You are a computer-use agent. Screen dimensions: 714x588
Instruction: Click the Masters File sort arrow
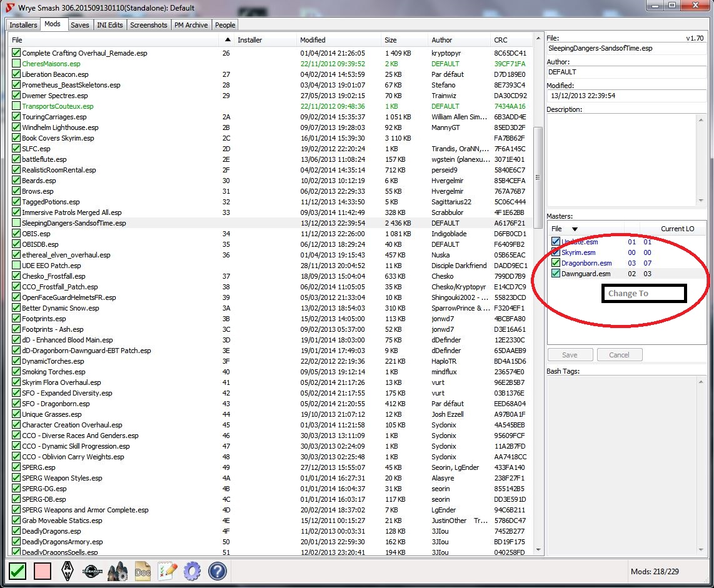pos(575,229)
